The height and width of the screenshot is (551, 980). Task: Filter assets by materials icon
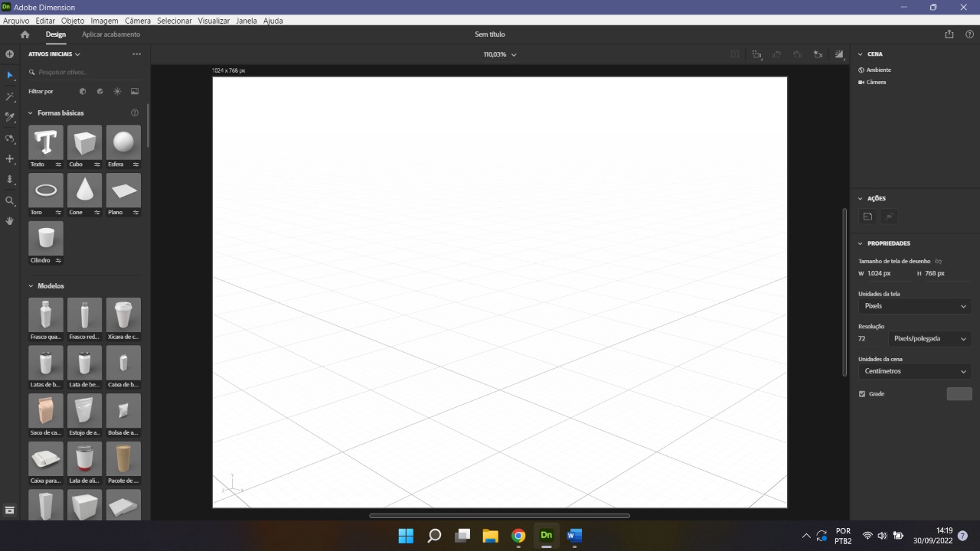coord(100,91)
